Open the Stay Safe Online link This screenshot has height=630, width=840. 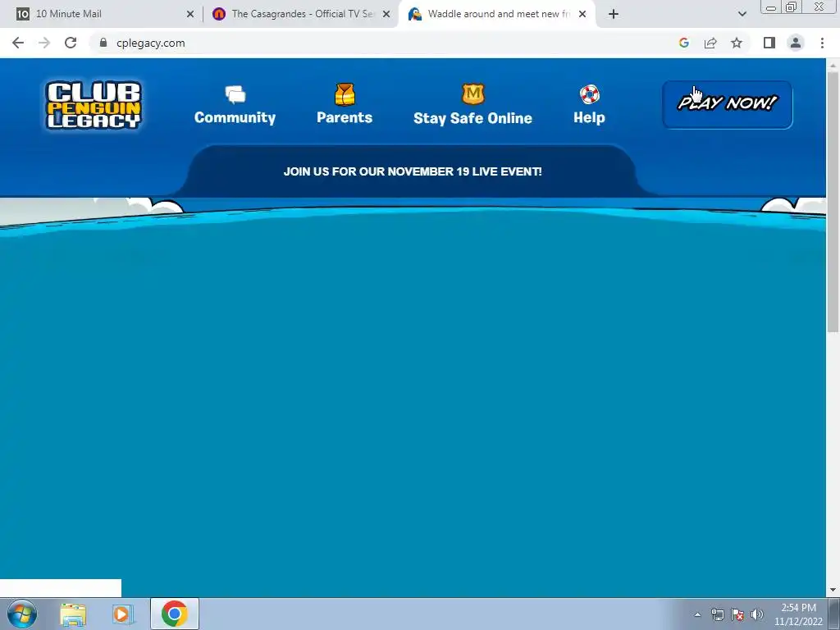coord(472,118)
